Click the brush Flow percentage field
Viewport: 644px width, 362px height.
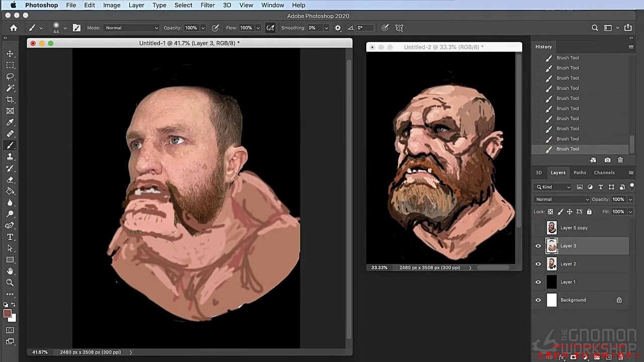pos(246,28)
